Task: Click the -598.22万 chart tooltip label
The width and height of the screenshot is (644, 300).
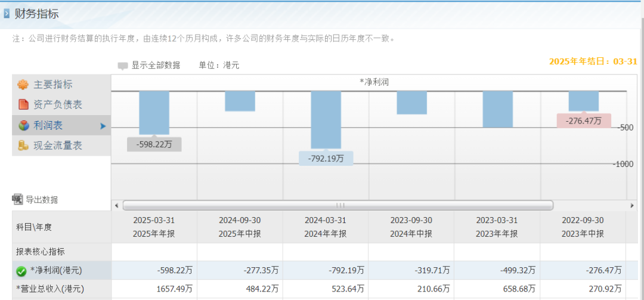Action: [154, 144]
